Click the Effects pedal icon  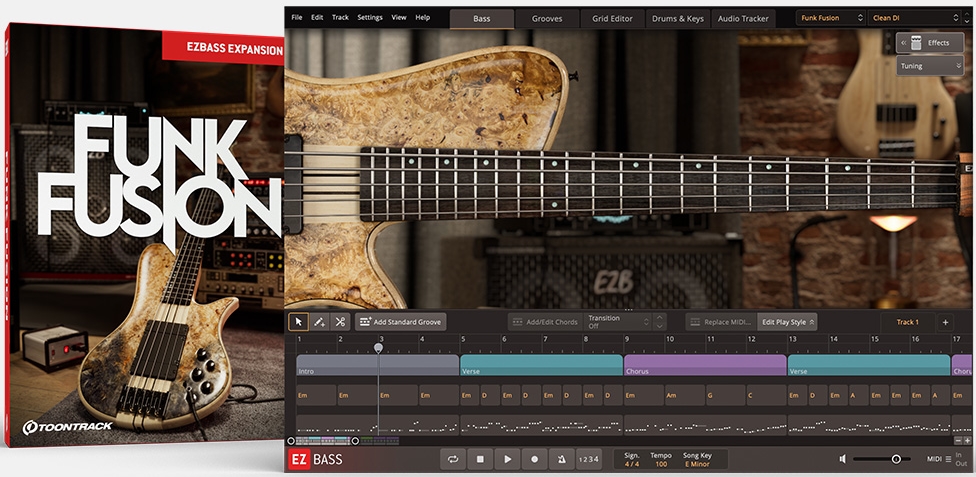916,43
